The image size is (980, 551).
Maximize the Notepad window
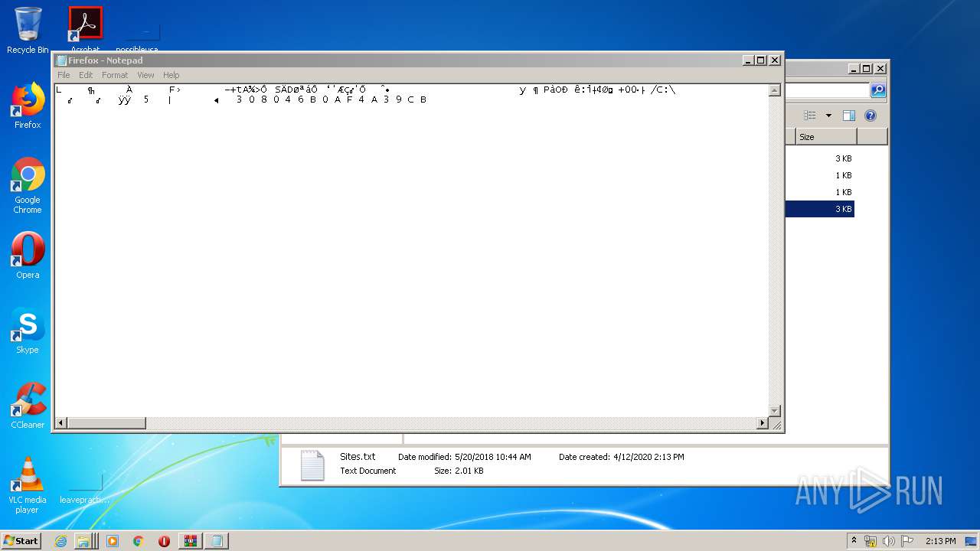coord(760,60)
